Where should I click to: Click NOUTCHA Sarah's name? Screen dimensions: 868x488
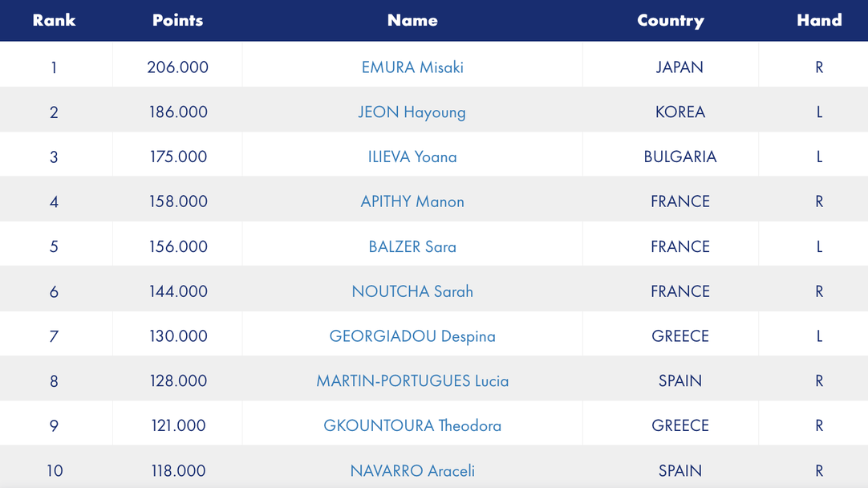click(x=412, y=291)
